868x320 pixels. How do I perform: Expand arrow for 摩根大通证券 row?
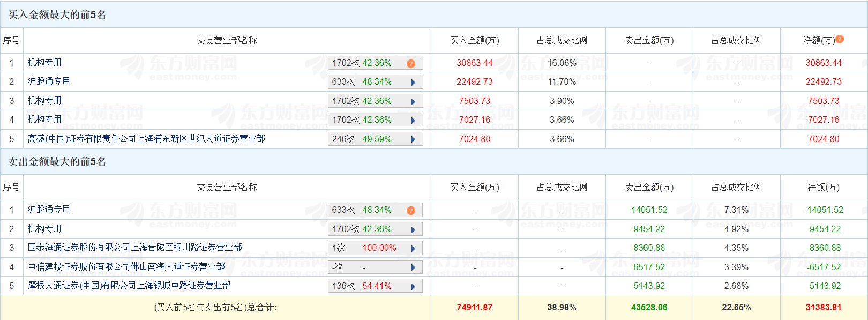[413, 286]
